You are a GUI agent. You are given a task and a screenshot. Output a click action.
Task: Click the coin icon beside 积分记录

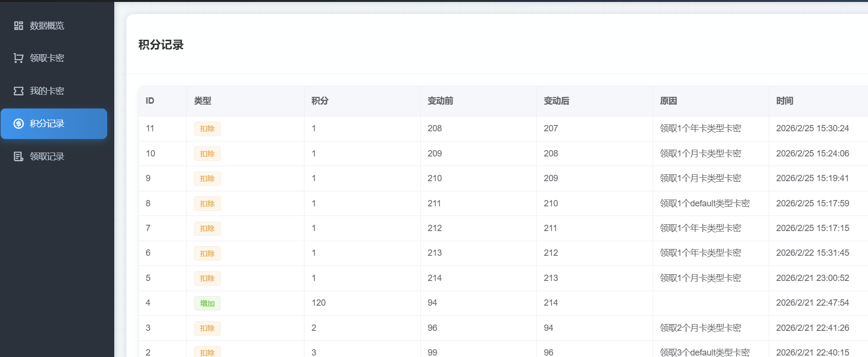point(18,124)
